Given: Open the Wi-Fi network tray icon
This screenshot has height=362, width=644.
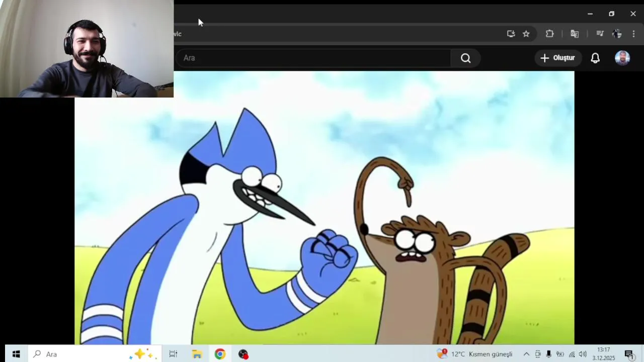Looking at the screenshot, I should point(572,354).
